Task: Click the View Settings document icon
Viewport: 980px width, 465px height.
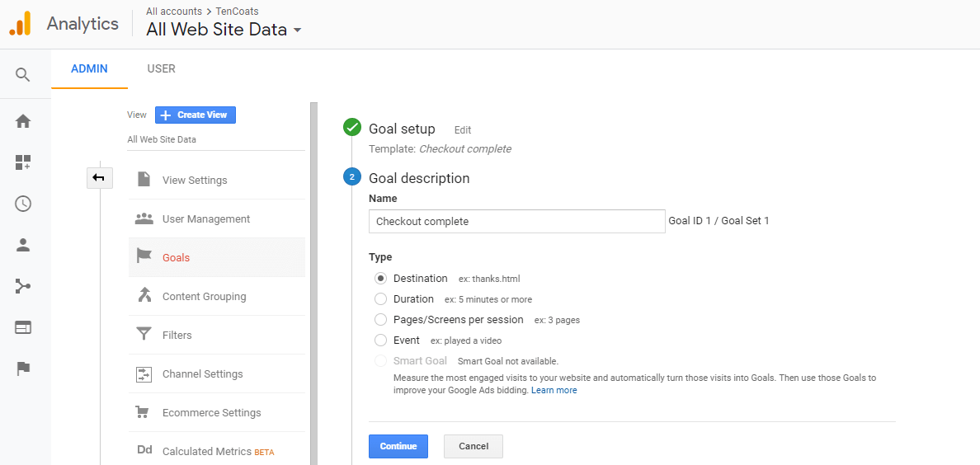Action: pos(144,180)
